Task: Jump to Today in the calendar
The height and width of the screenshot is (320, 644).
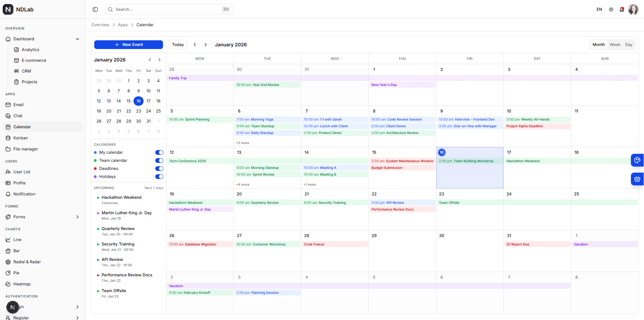Action: click(x=178, y=44)
